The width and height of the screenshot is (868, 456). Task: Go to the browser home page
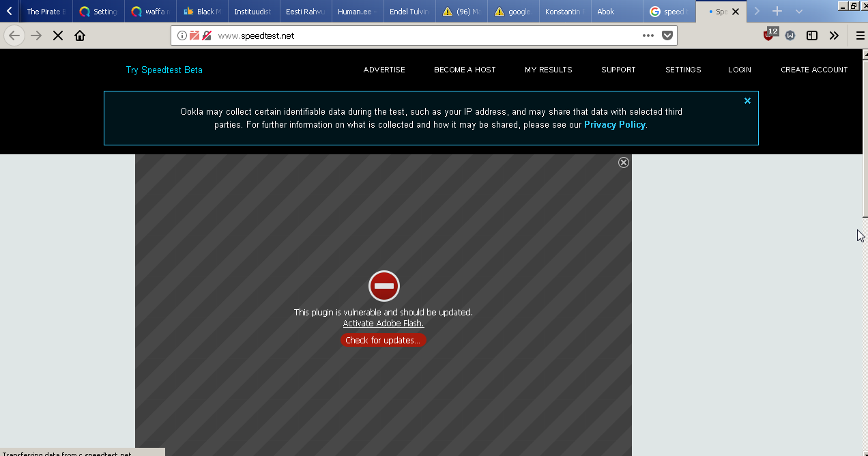click(80, 35)
